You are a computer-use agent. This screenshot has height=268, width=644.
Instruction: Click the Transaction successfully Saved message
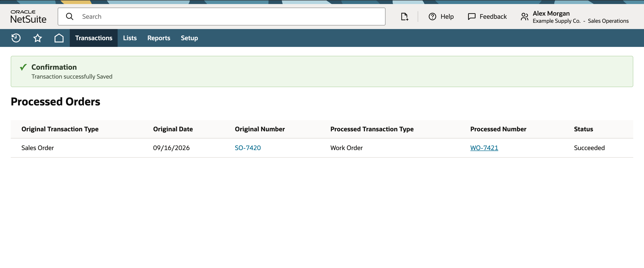tap(72, 76)
